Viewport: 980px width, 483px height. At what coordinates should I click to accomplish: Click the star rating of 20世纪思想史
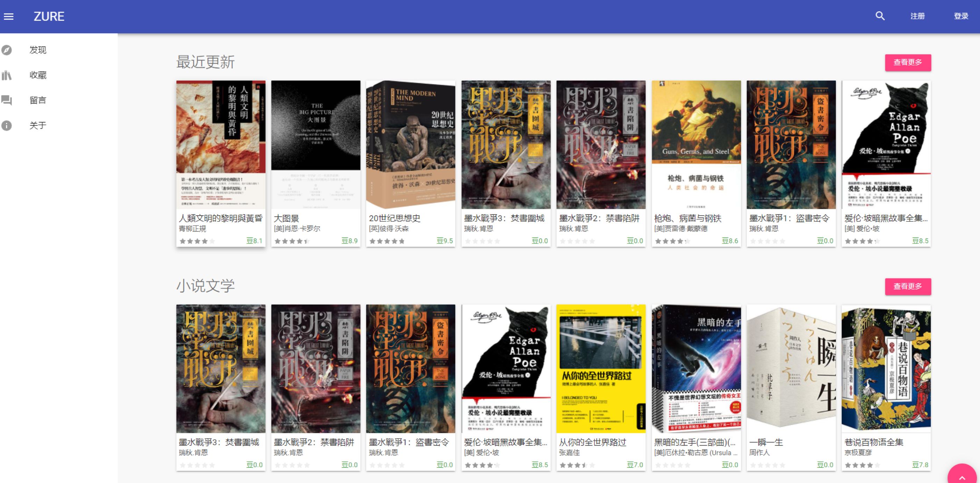tap(387, 241)
